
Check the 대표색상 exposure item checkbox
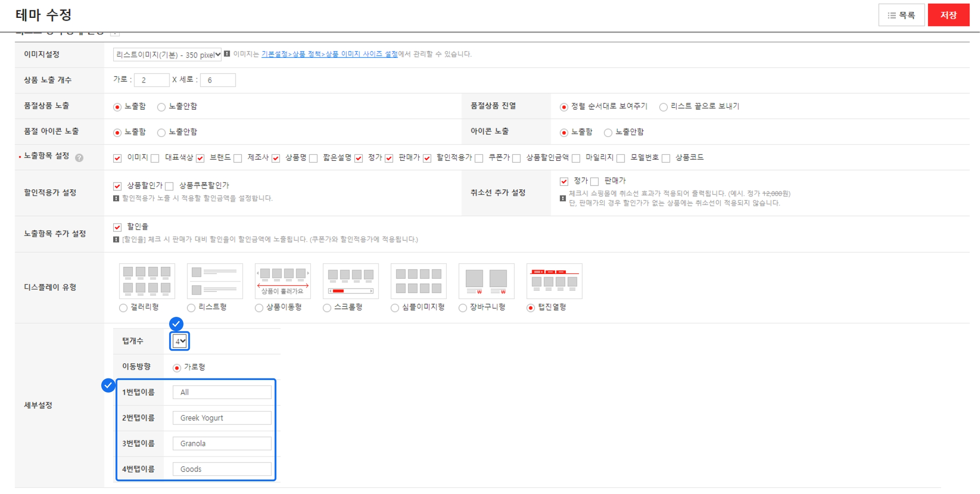[x=155, y=158]
